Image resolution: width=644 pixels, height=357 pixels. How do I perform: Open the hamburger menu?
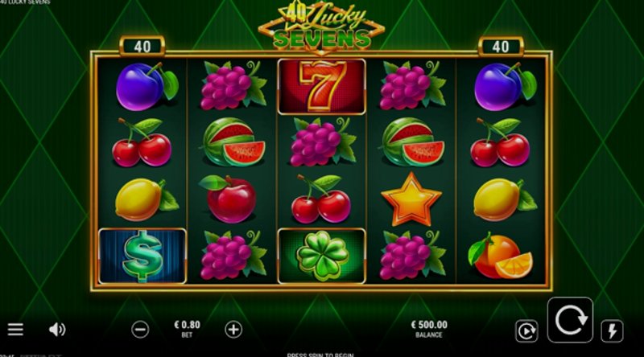click(x=15, y=329)
